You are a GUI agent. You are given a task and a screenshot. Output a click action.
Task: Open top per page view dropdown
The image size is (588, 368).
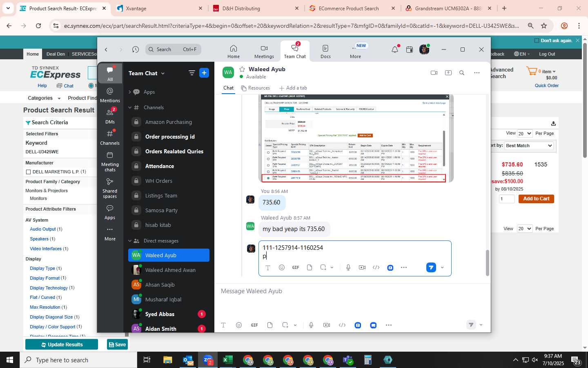coord(525,133)
